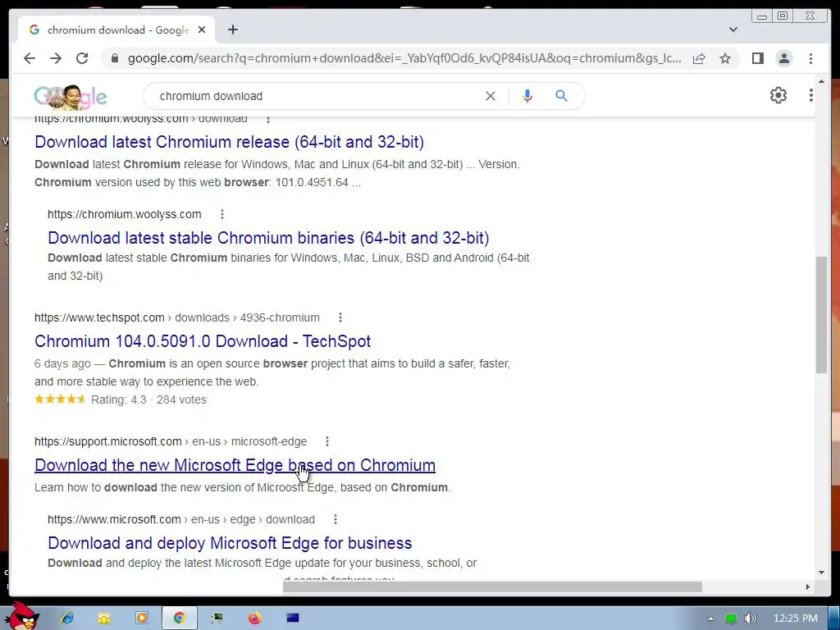Open the Chrome three-dot menu

pyautogui.click(x=810, y=58)
